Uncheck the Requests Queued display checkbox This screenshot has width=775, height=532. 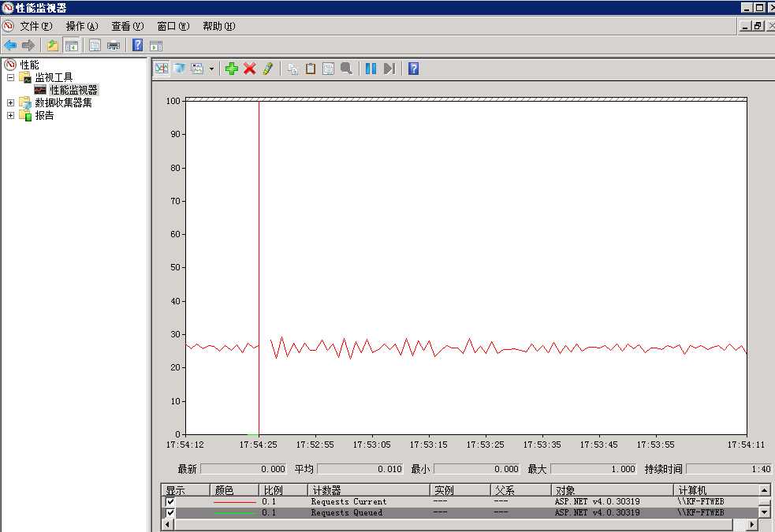(170, 512)
